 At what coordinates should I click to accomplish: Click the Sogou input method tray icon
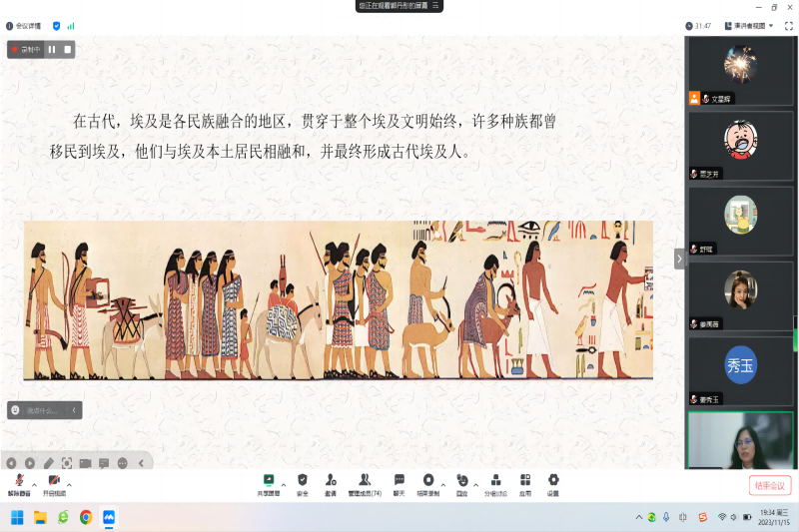tap(703, 517)
